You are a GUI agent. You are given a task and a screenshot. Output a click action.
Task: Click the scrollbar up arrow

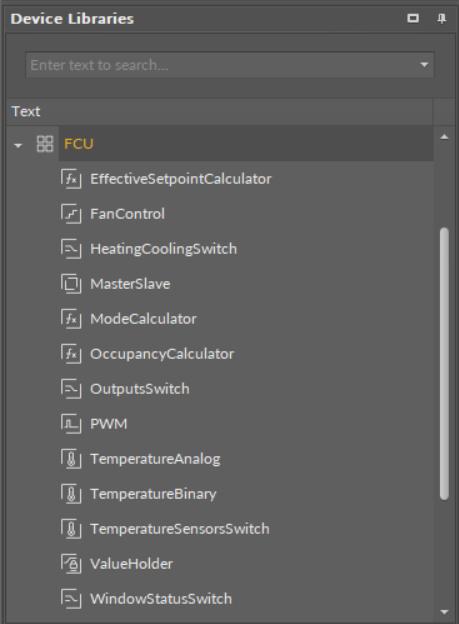[444, 137]
